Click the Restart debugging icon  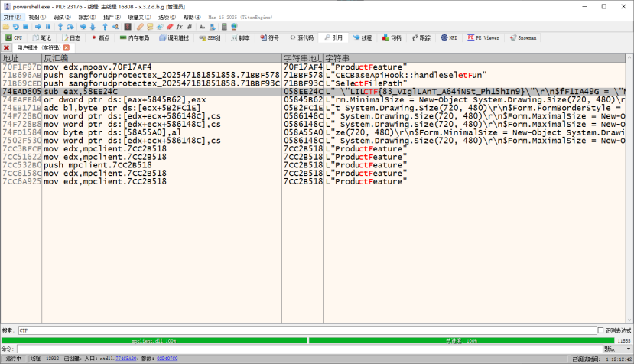18,26
